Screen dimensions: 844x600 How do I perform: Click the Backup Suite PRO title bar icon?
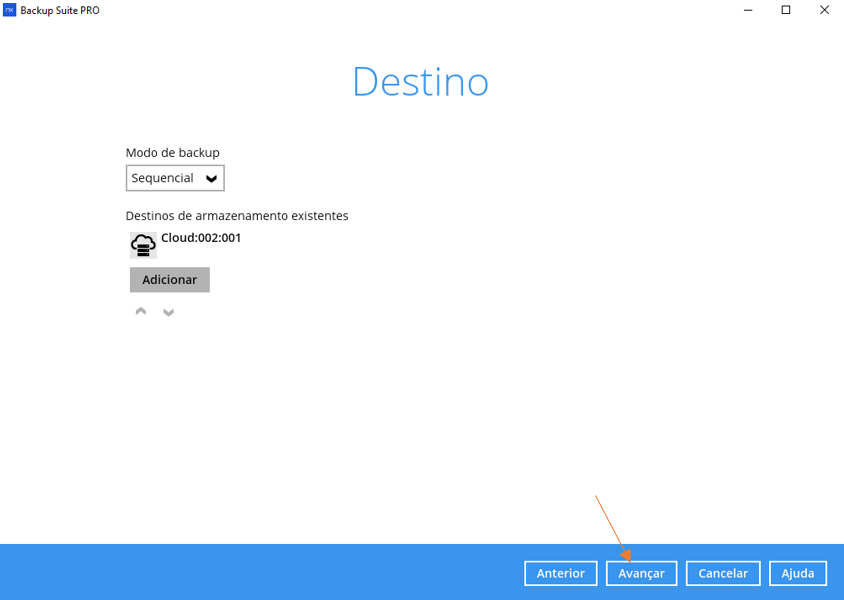10,10
